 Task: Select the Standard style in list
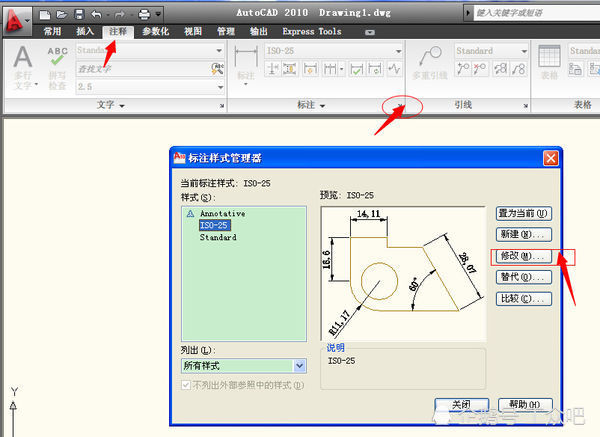coord(218,237)
